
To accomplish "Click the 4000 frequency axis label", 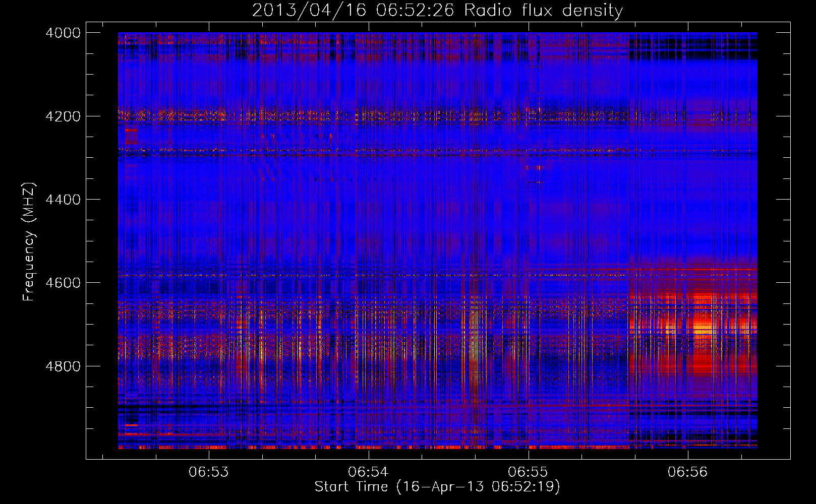I will point(63,33).
